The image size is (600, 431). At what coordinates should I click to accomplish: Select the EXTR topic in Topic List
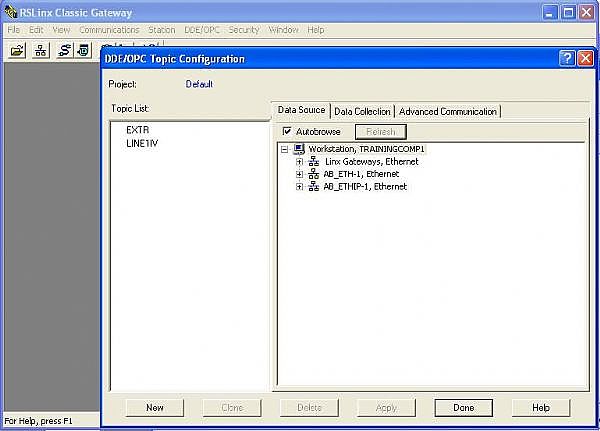pyautogui.click(x=137, y=130)
